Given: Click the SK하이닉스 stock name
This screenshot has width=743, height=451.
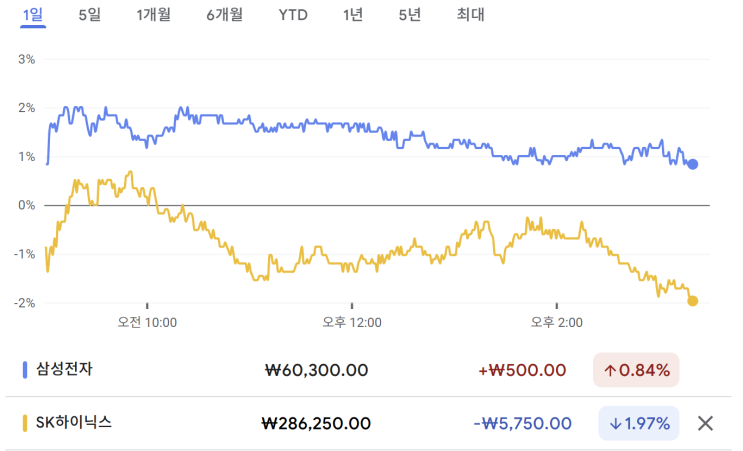Looking at the screenshot, I should click(x=73, y=423).
